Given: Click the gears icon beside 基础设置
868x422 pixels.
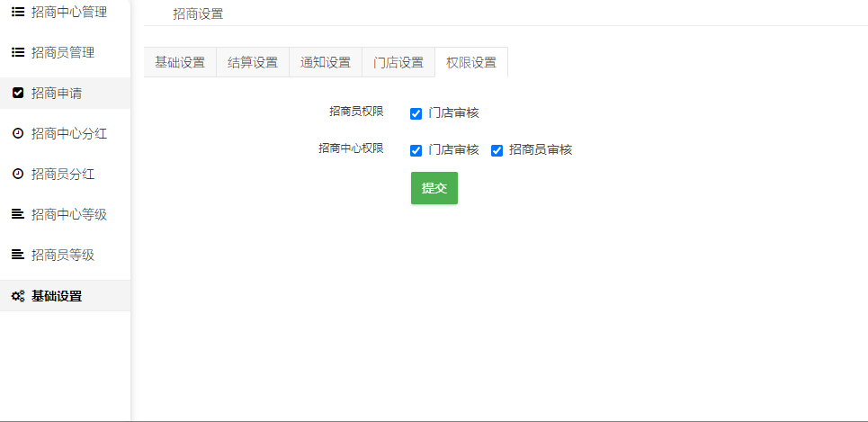Looking at the screenshot, I should 17,296.
